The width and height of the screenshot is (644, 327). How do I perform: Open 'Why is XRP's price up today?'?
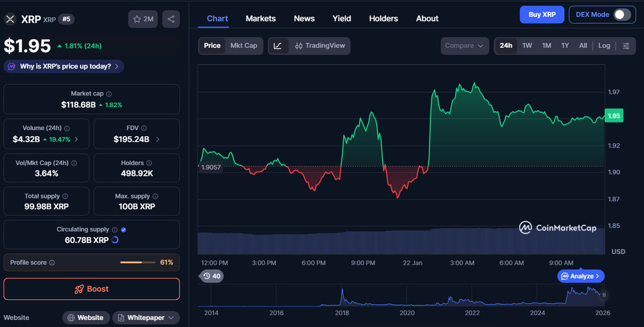(x=64, y=66)
